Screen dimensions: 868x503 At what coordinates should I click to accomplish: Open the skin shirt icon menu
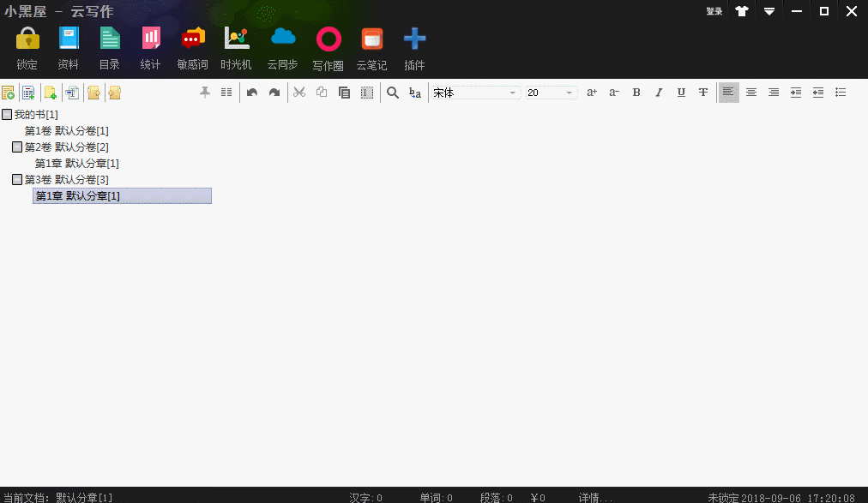pyautogui.click(x=742, y=11)
